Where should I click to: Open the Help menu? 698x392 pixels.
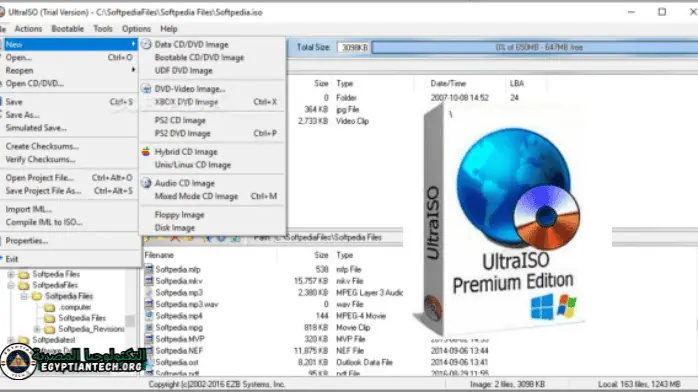(169, 28)
